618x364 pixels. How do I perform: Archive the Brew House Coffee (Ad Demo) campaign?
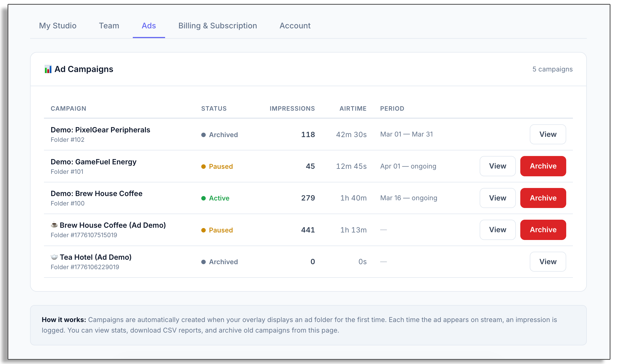[543, 230]
